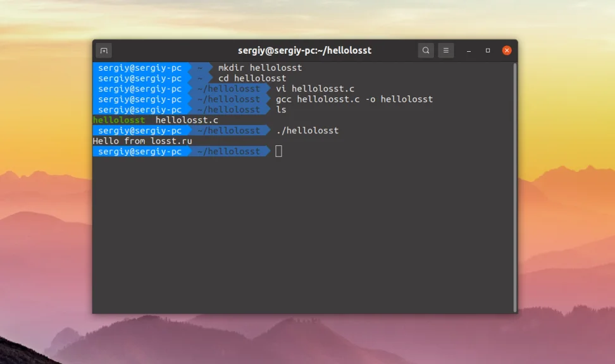The width and height of the screenshot is (615, 364).
Task: Select the hellolosst.c file name
Action: coord(187,120)
